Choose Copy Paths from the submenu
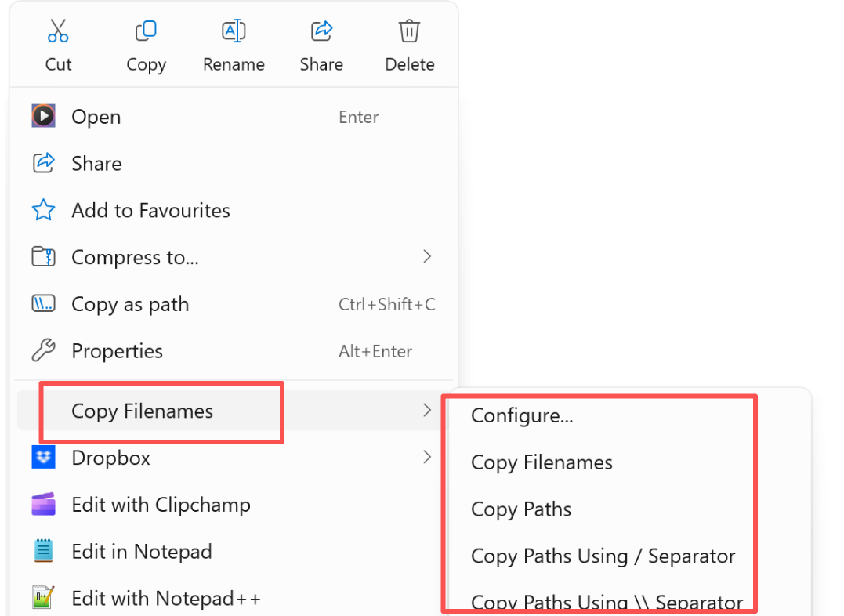 coord(521,509)
